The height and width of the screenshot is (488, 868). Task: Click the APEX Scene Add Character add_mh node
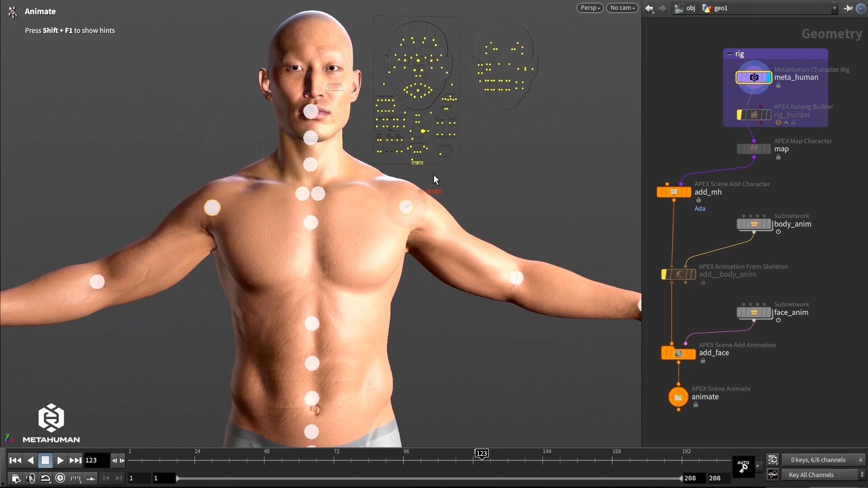[x=674, y=191]
